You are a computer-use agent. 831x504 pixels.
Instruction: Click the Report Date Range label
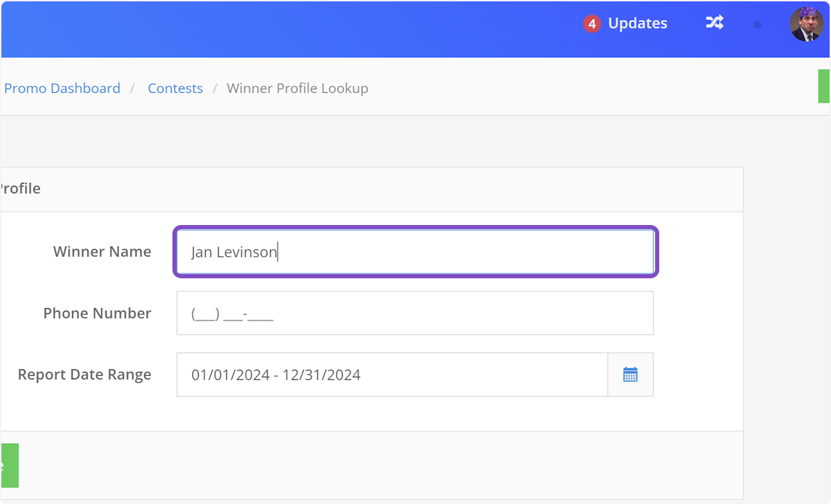84,375
